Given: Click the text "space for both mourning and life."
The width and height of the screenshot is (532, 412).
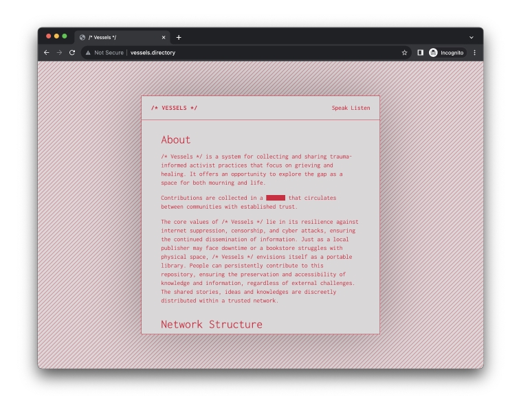Looking at the screenshot, I should point(213,183).
